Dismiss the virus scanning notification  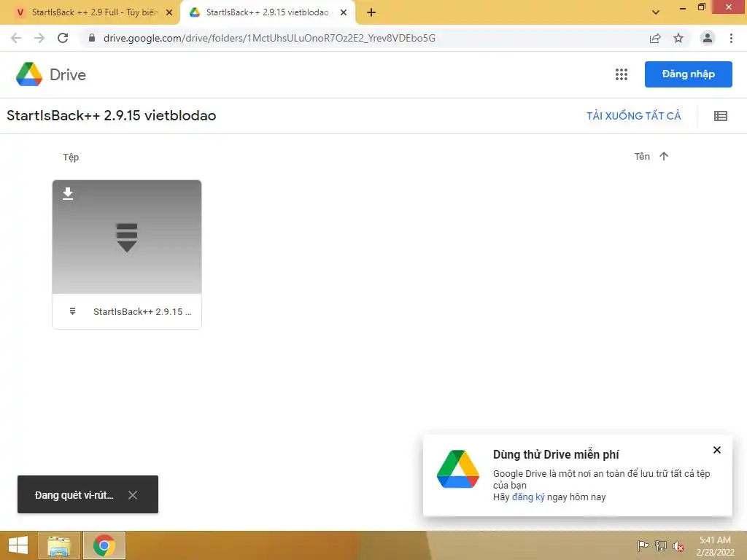click(x=133, y=495)
